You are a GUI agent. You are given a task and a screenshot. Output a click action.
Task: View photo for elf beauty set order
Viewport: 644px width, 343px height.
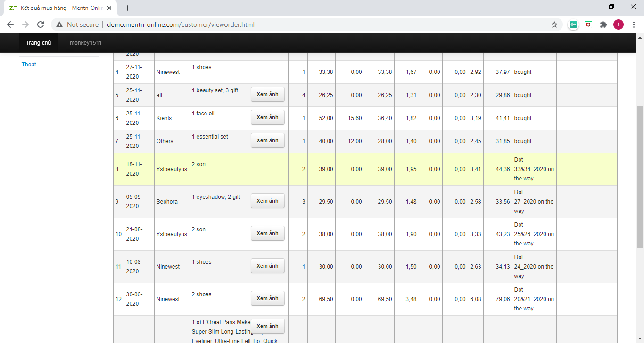[267, 95]
